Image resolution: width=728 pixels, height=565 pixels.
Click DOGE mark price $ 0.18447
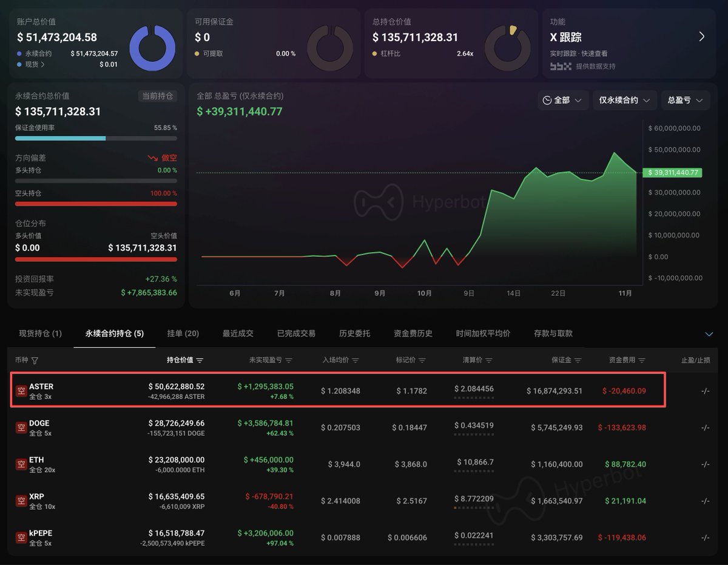[409, 427]
